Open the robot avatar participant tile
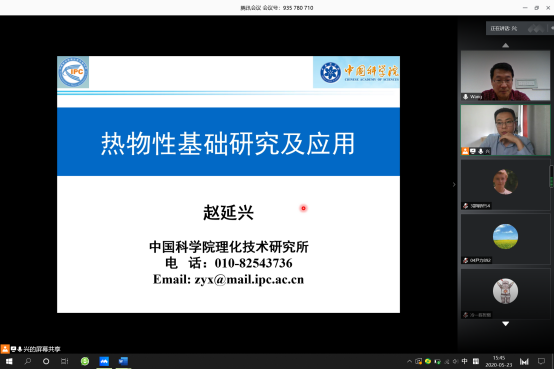554x370 pixels. point(505,294)
